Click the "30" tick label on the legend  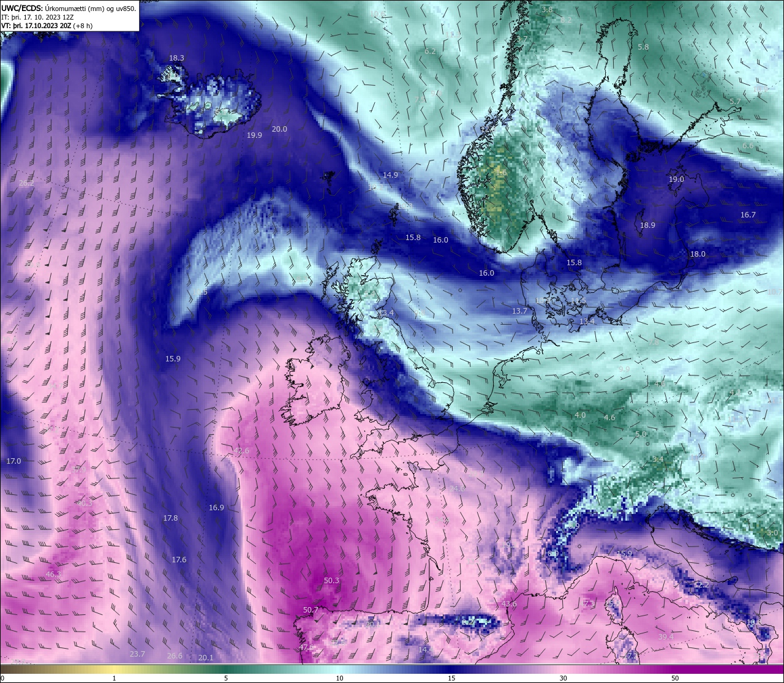(563, 678)
